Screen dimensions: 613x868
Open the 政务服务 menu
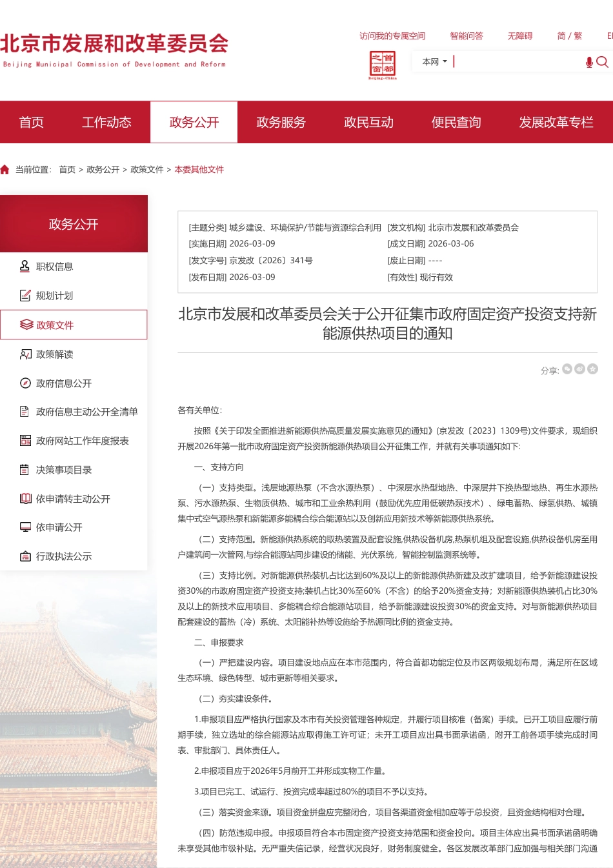point(281,122)
